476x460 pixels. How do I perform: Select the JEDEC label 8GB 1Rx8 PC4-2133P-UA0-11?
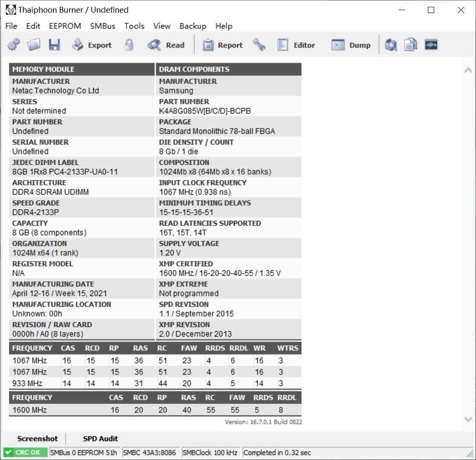point(65,171)
